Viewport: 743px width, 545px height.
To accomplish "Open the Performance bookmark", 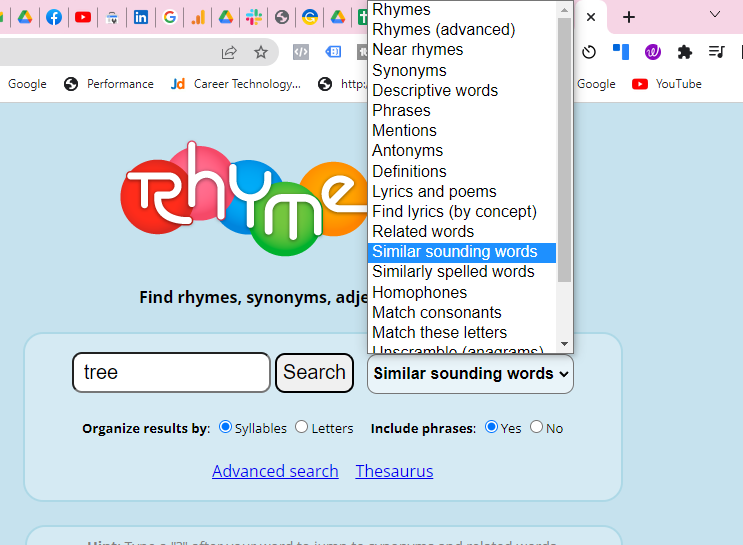I will tap(109, 84).
